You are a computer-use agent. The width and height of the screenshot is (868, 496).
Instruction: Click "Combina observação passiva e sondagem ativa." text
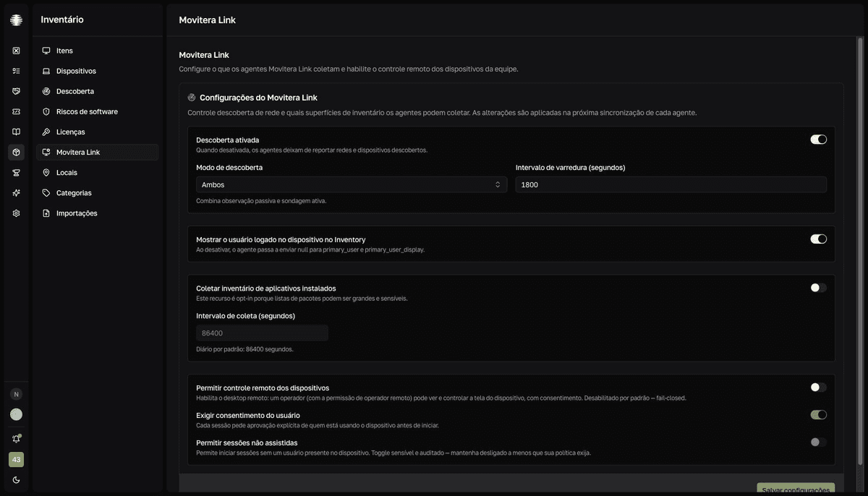pyautogui.click(x=261, y=201)
